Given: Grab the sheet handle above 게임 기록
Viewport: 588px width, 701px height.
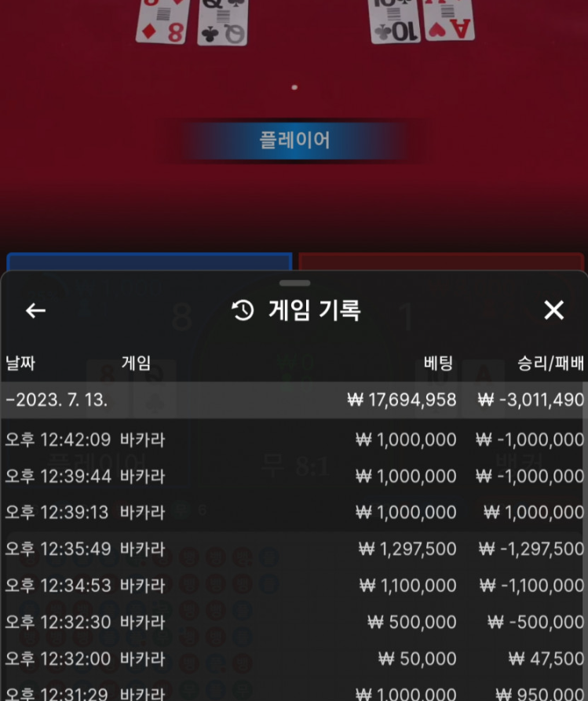Looking at the screenshot, I should point(294,283).
